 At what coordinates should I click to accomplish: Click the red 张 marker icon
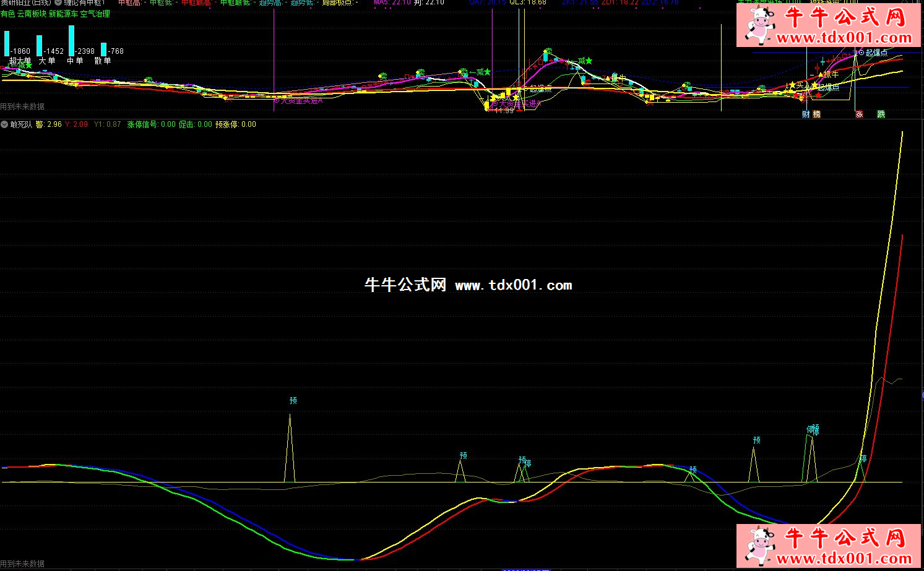tap(859, 114)
